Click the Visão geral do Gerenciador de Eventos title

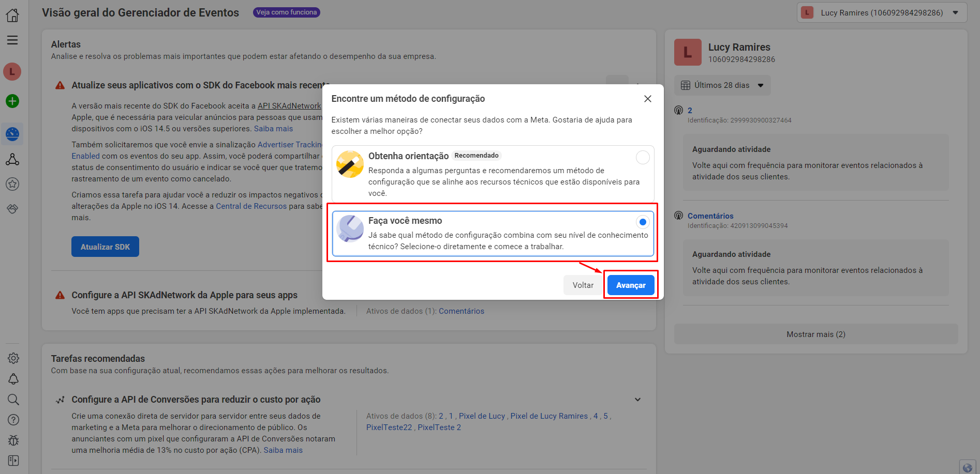pos(140,12)
